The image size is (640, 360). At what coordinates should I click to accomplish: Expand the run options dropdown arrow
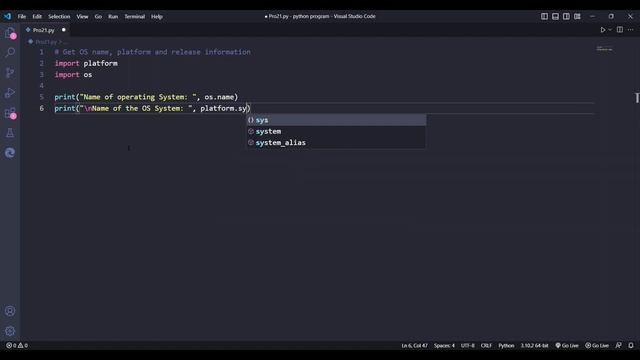click(x=610, y=30)
